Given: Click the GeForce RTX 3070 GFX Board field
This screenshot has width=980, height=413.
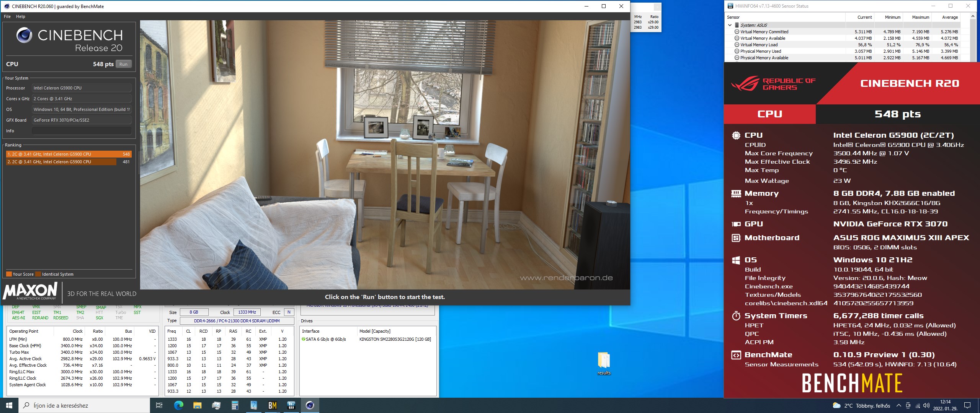Looking at the screenshot, I should pyautogui.click(x=82, y=120).
